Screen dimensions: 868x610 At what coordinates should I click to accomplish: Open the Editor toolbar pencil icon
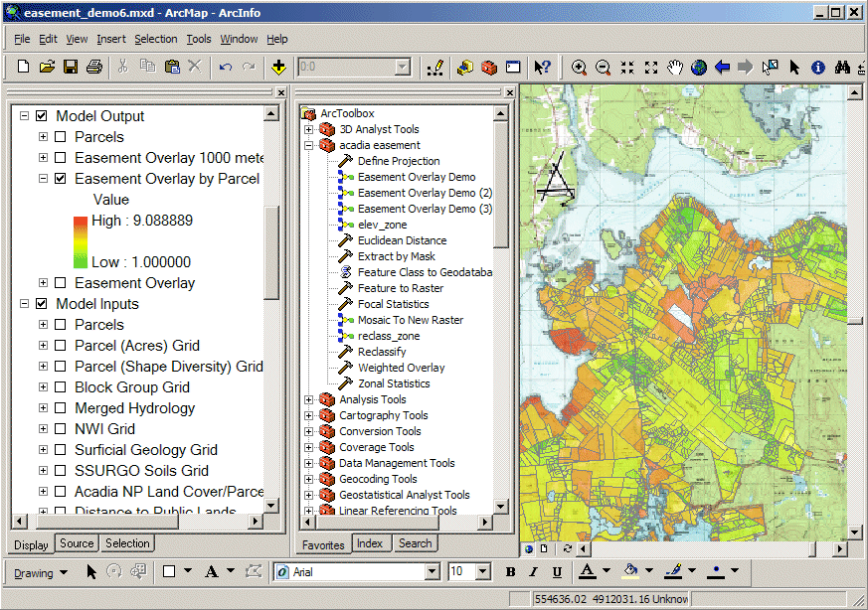click(435, 67)
